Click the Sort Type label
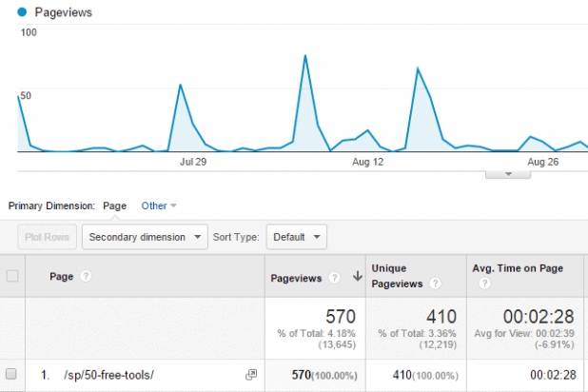Viewport: 588px width, 392px height. coord(236,237)
